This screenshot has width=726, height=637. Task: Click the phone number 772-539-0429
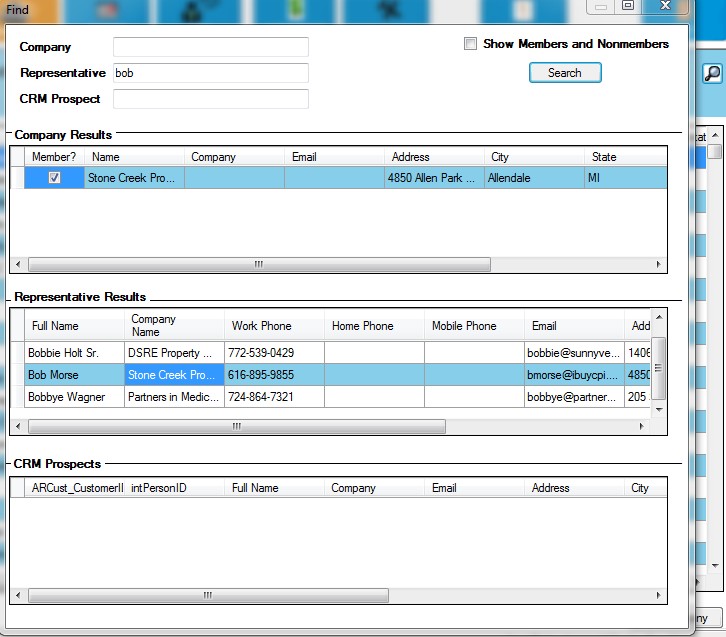[274, 353]
